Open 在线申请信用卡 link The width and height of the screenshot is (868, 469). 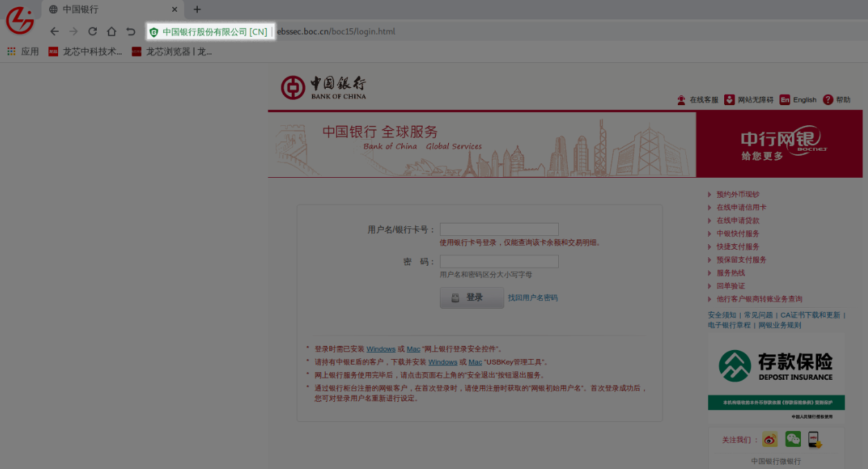tap(741, 208)
